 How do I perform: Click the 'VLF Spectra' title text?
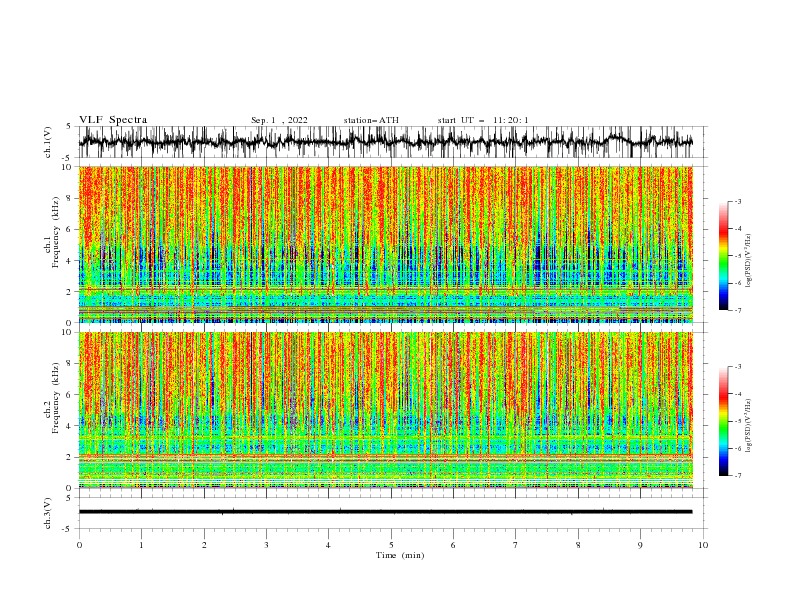point(113,120)
